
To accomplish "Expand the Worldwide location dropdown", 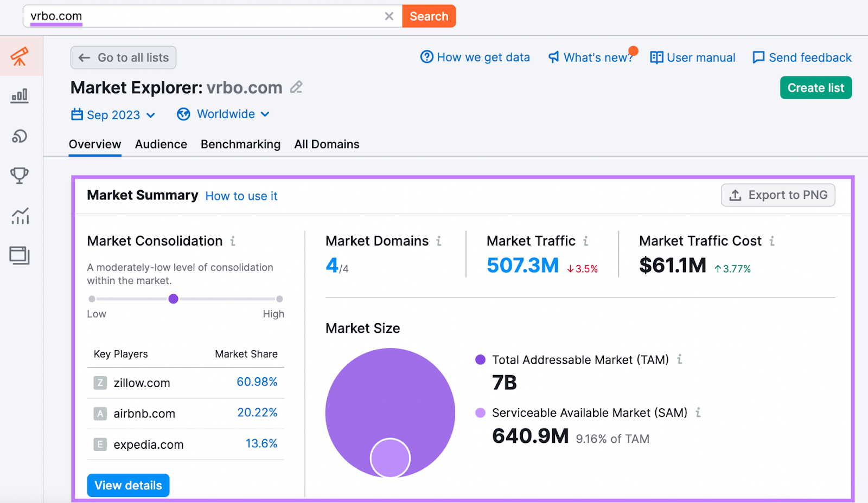I will point(223,114).
